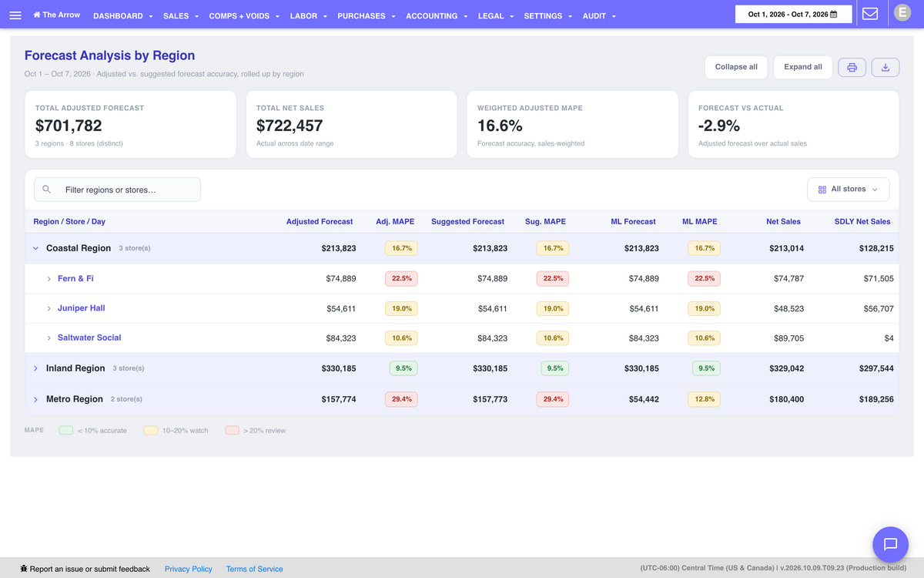Click the Collapse all button
Screen dimensions: 924x578
pos(736,67)
